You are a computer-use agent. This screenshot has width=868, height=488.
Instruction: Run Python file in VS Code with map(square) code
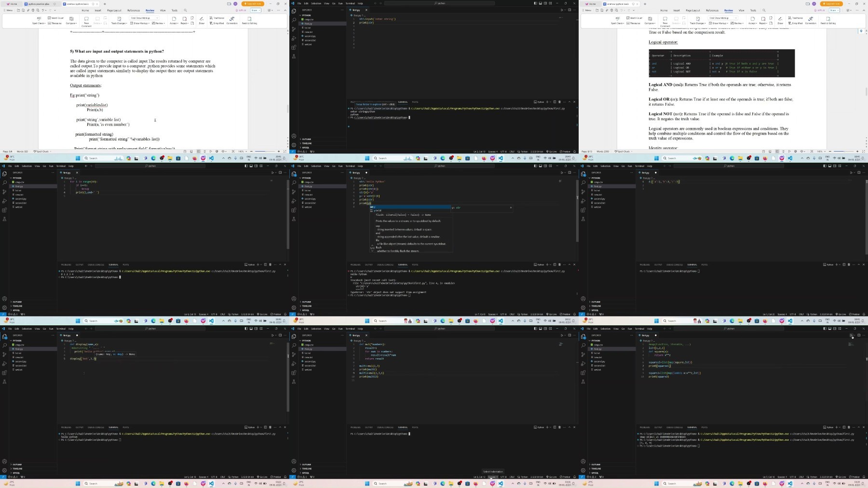point(851,335)
